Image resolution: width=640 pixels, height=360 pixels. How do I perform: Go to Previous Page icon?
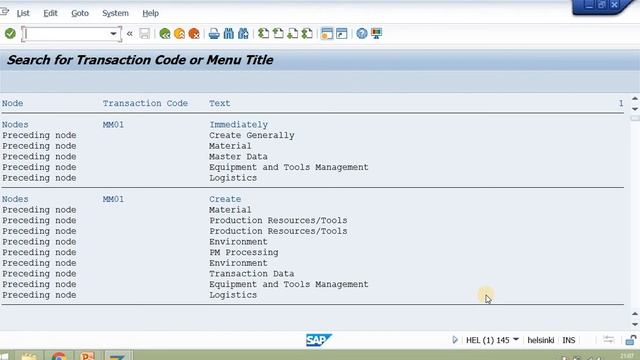[x=278, y=33]
